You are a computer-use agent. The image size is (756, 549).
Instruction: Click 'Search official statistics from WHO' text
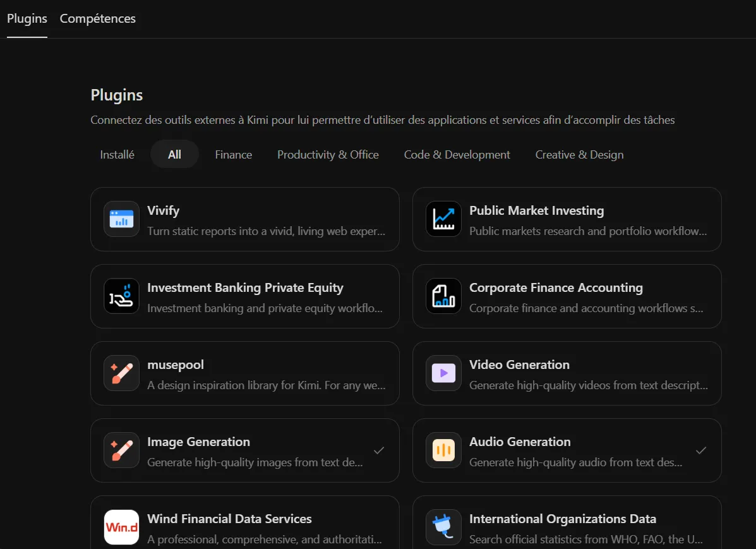(x=586, y=540)
